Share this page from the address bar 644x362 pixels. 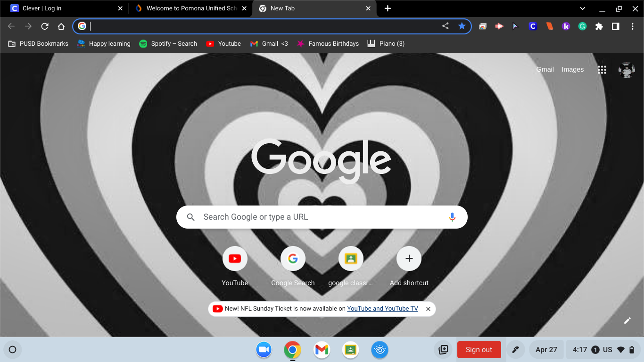click(445, 26)
